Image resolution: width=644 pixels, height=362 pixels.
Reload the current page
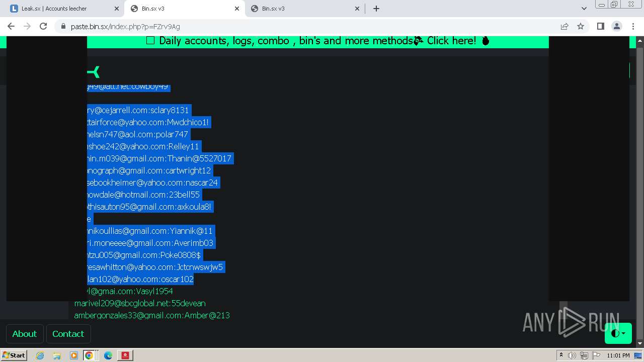click(43, 26)
